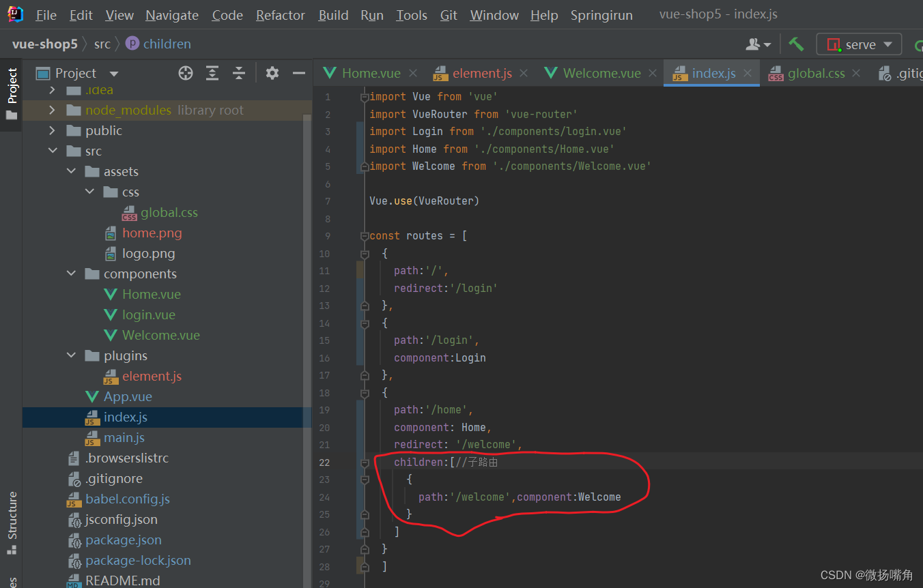Collapse the src folder
This screenshot has width=923, height=588.
click(53, 151)
